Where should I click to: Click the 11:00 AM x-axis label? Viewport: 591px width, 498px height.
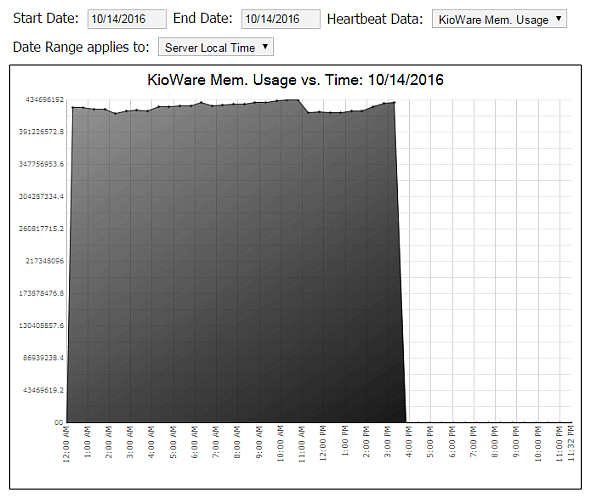point(302,444)
